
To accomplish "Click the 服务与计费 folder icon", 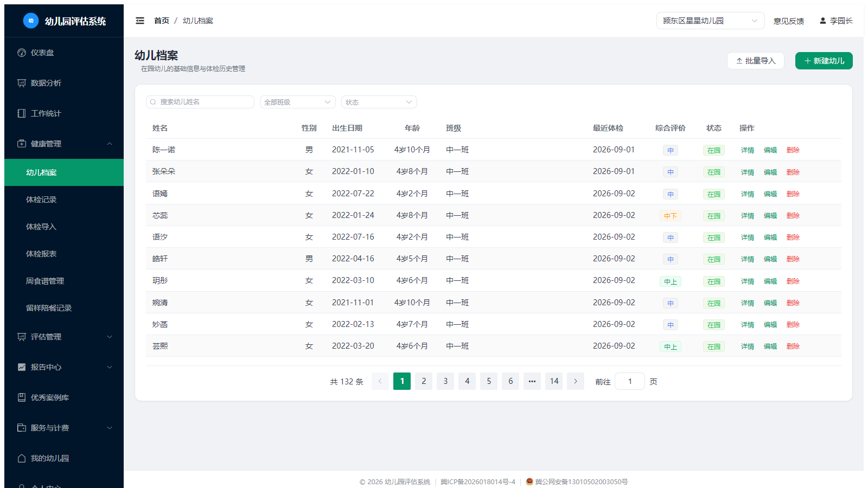I will click(x=22, y=428).
